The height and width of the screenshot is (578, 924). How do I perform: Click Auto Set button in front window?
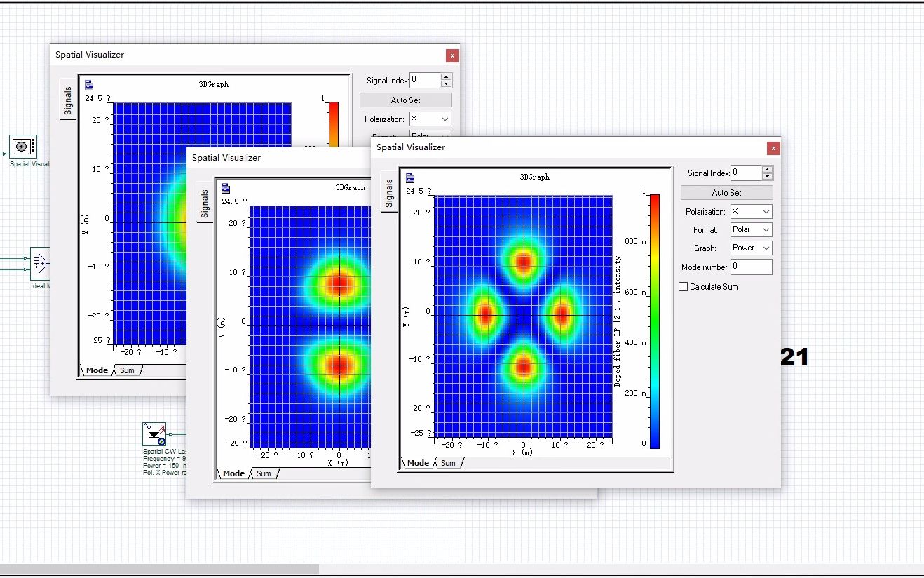click(726, 193)
